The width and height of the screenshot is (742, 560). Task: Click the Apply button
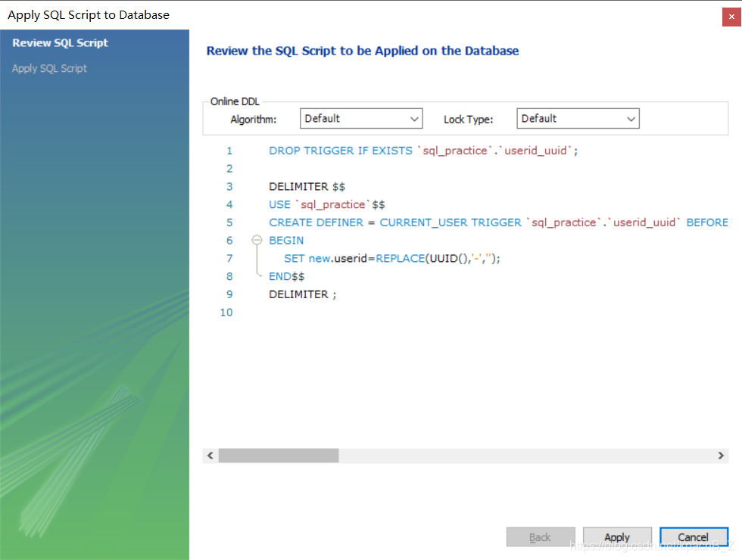pos(617,537)
